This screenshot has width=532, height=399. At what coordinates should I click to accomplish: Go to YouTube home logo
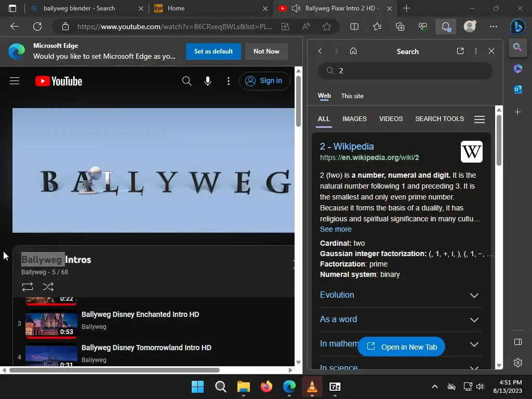click(59, 81)
